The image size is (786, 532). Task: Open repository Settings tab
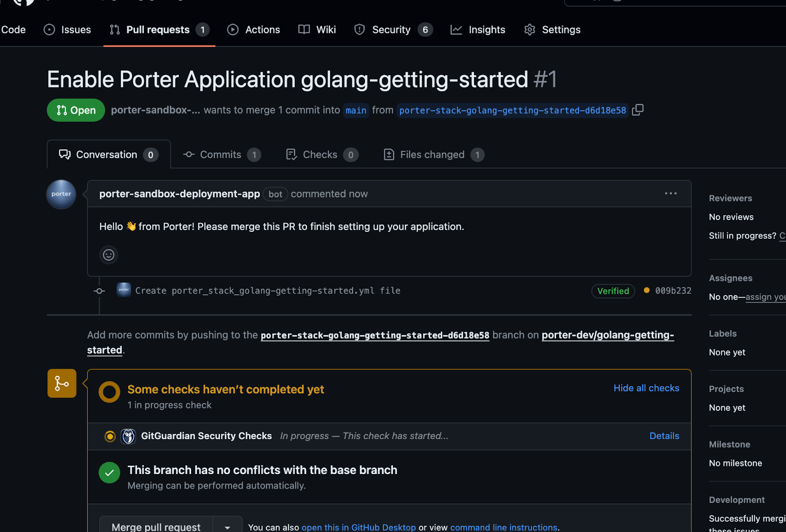coord(552,29)
